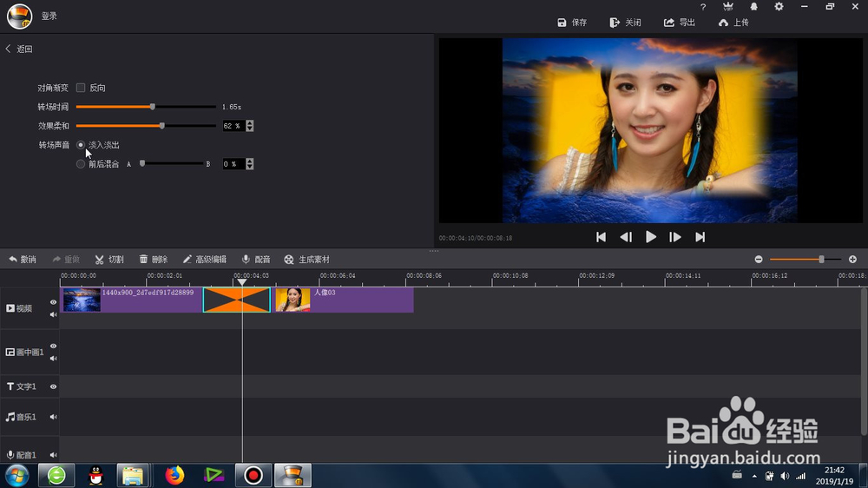Click the play button under preview

[650, 237]
